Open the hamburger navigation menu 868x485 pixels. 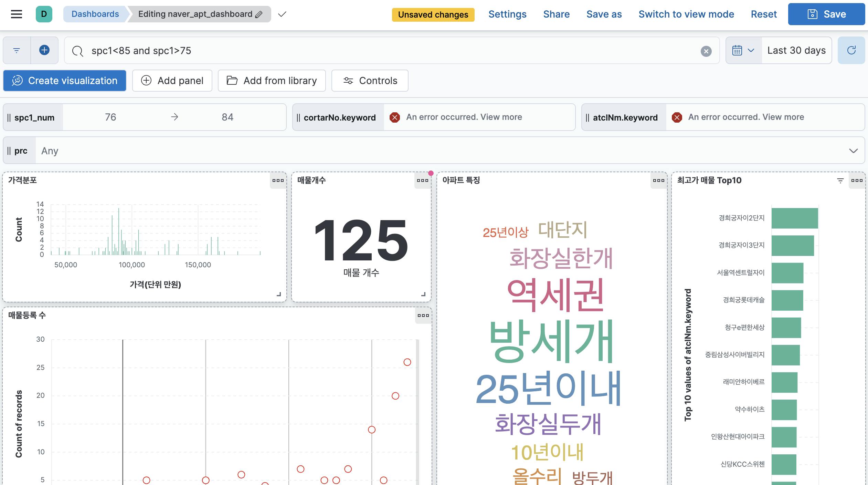tap(16, 14)
